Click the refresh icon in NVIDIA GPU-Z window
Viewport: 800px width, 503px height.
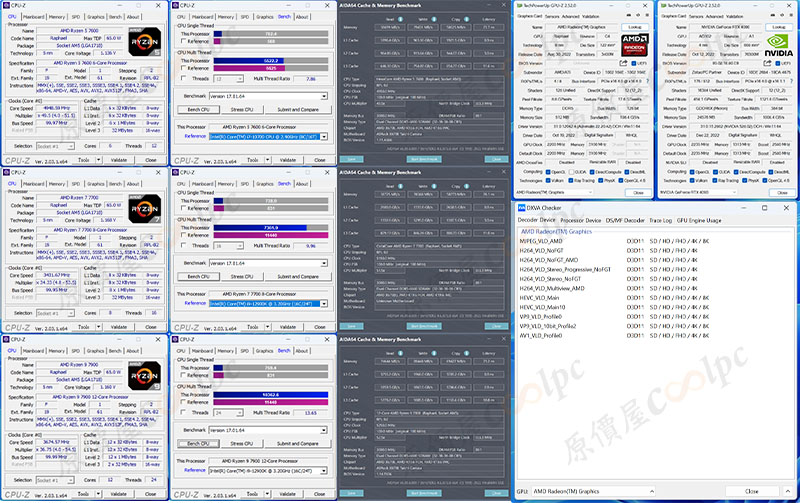point(782,16)
